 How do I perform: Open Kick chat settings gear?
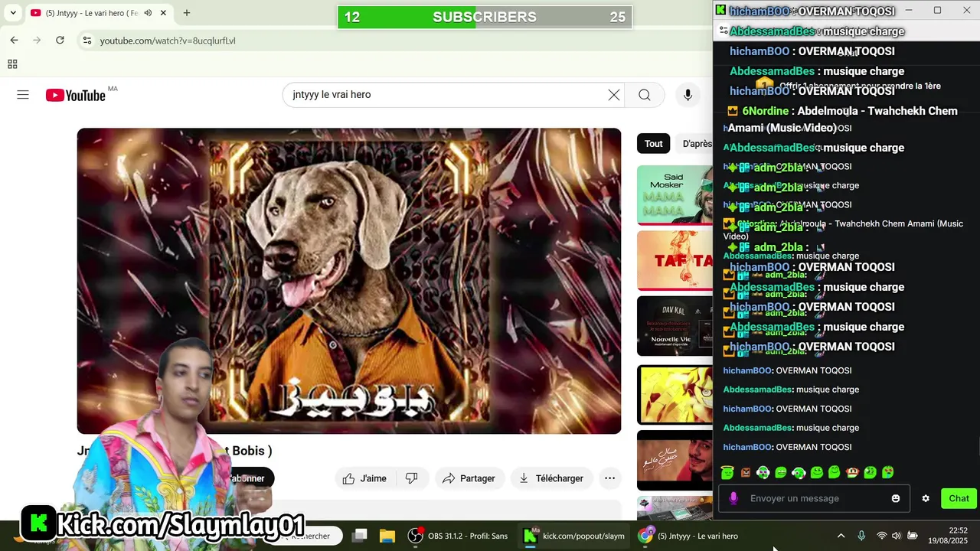click(926, 498)
